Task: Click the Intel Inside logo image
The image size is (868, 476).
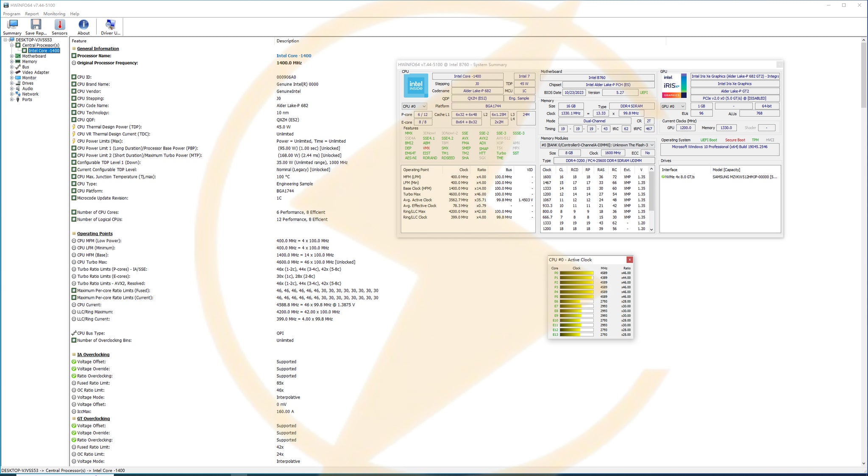Action: [416, 86]
